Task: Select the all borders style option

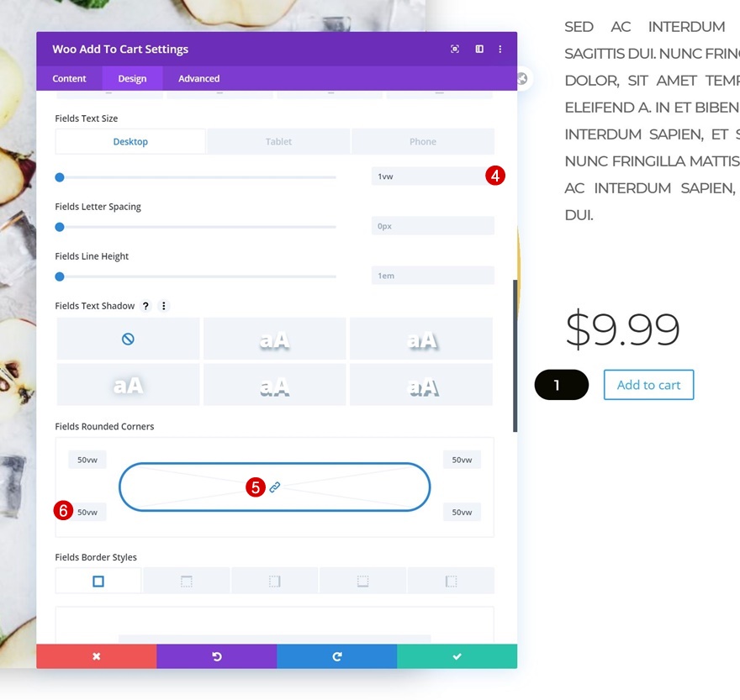Action: (x=98, y=581)
